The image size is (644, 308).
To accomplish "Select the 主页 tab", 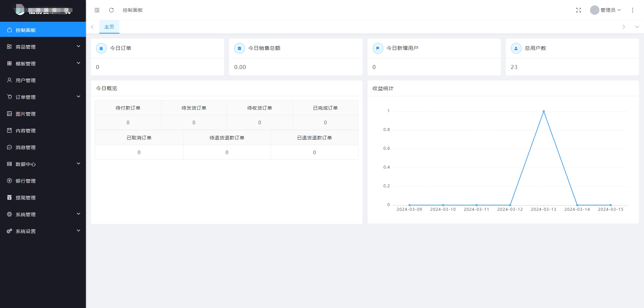I will (x=109, y=27).
